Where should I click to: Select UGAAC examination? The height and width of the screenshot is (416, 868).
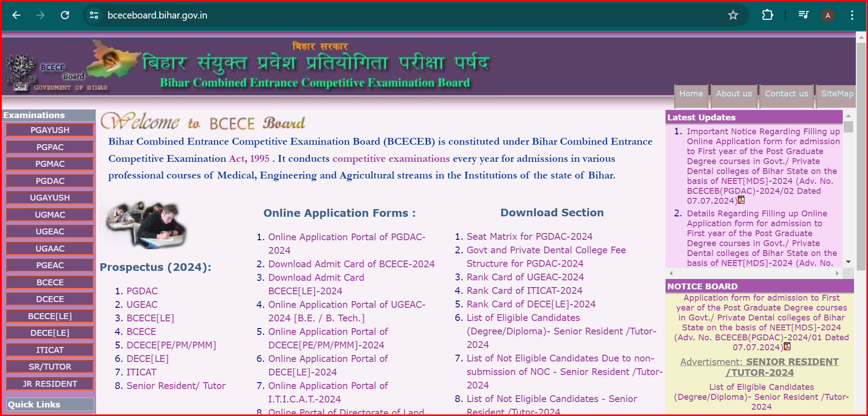(x=50, y=248)
